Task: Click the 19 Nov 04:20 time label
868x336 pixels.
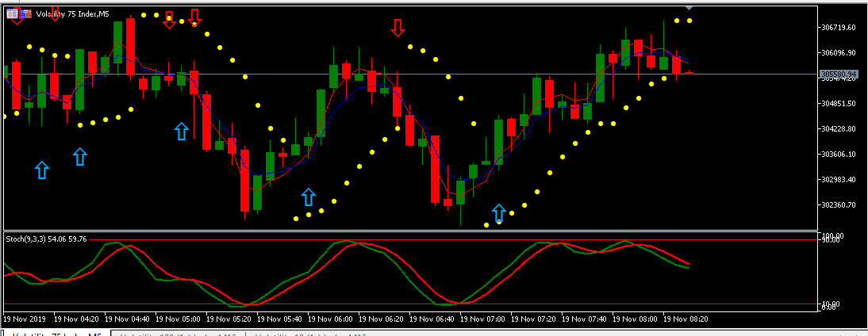Action: 76,319
